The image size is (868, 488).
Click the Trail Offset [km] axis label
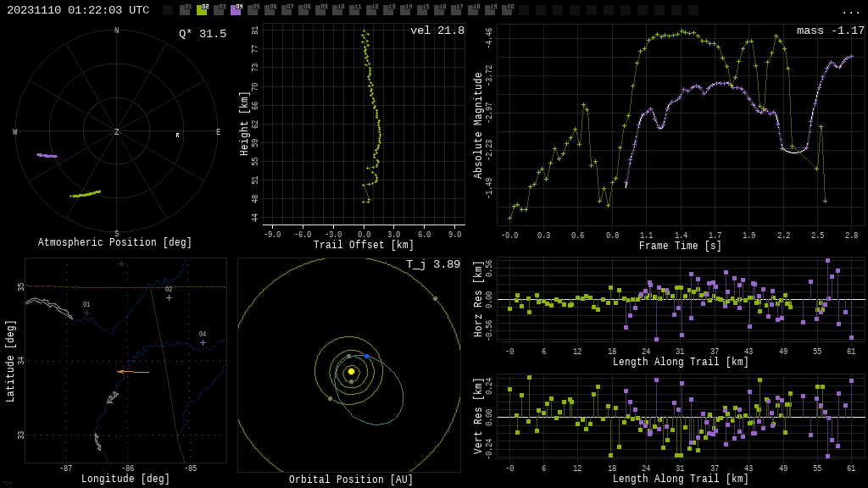[364, 245]
